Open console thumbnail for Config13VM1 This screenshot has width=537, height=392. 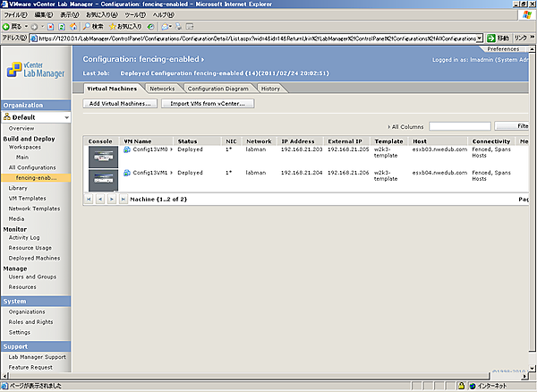[103, 178]
